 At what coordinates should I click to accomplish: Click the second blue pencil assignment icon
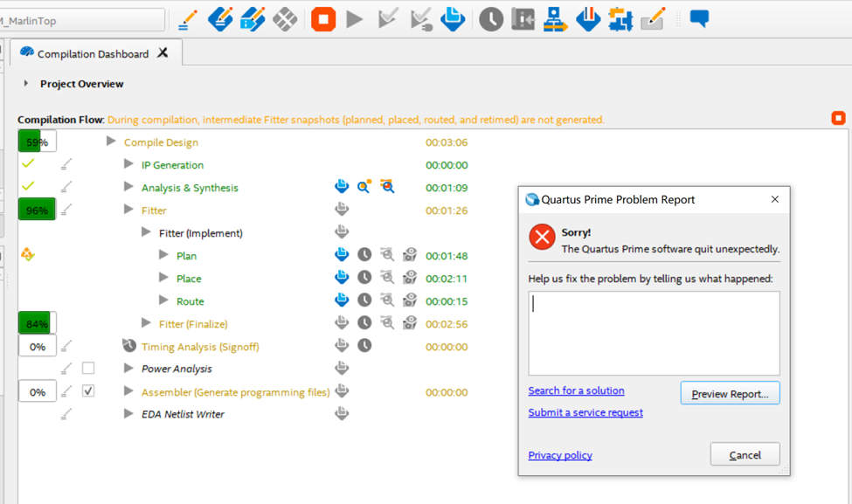point(253,19)
